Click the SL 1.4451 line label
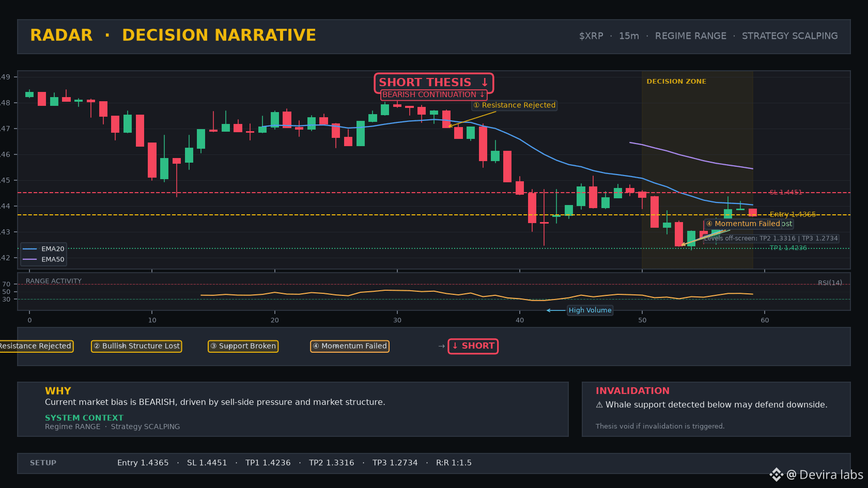Image resolution: width=868 pixels, height=488 pixels. click(785, 193)
